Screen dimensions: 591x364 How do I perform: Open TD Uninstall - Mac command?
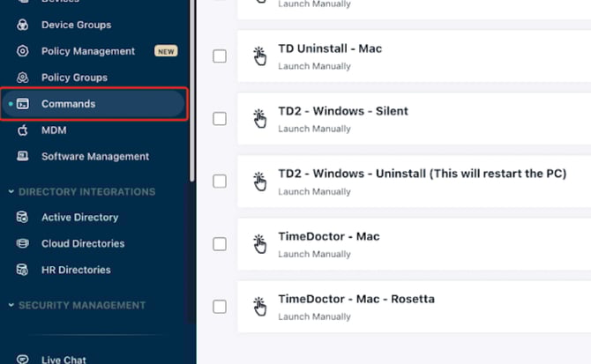click(x=330, y=48)
